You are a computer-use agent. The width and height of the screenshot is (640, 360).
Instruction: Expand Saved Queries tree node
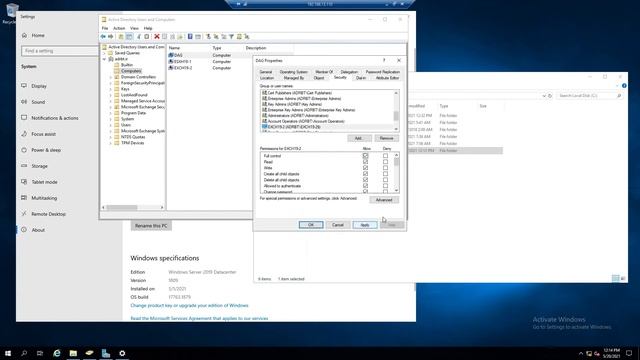[104, 53]
